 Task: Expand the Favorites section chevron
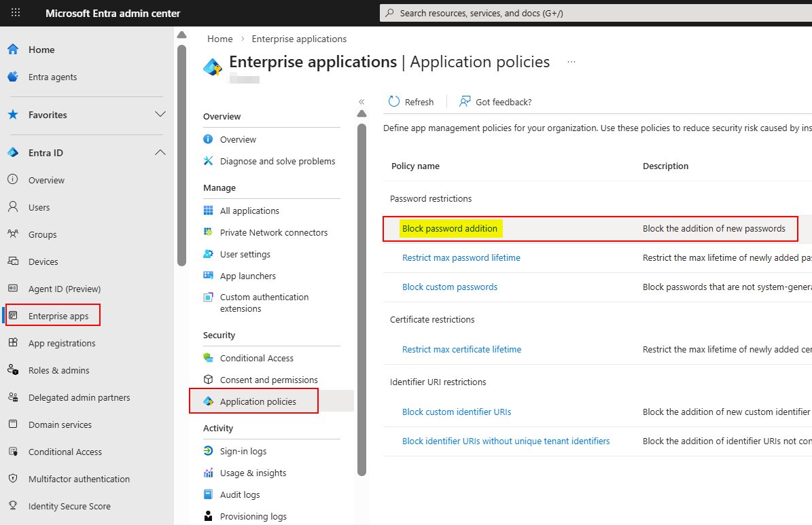pyautogui.click(x=160, y=115)
